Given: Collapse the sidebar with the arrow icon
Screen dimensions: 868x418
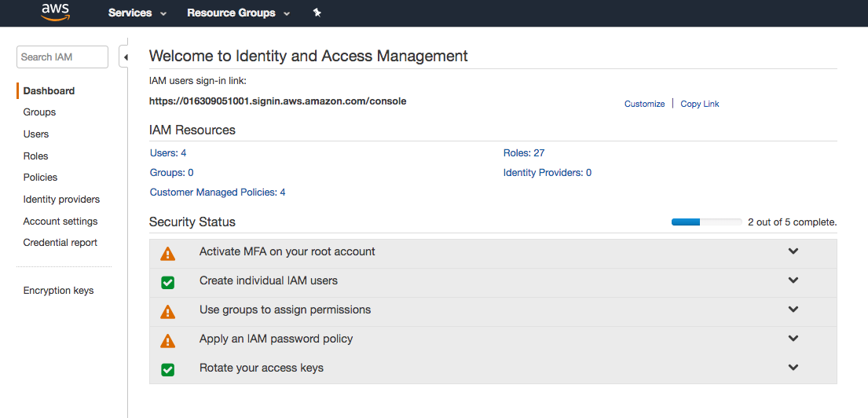Looking at the screenshot, I should point(125,57).
